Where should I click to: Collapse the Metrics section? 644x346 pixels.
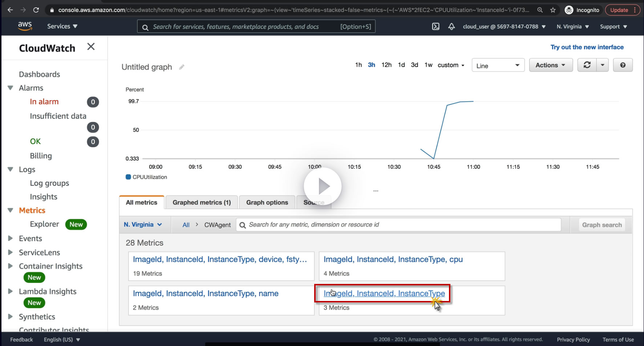coord(10,210)
